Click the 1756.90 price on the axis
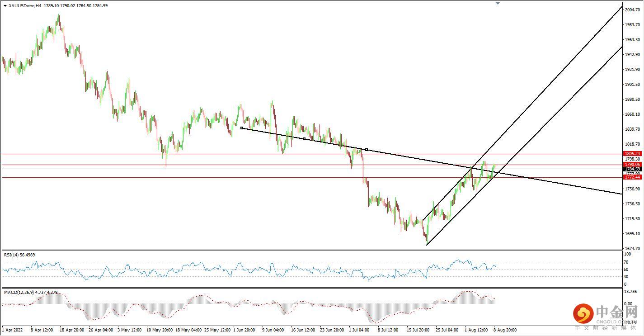The height and width of the screenshot is (336, 644). click(632, 189)
